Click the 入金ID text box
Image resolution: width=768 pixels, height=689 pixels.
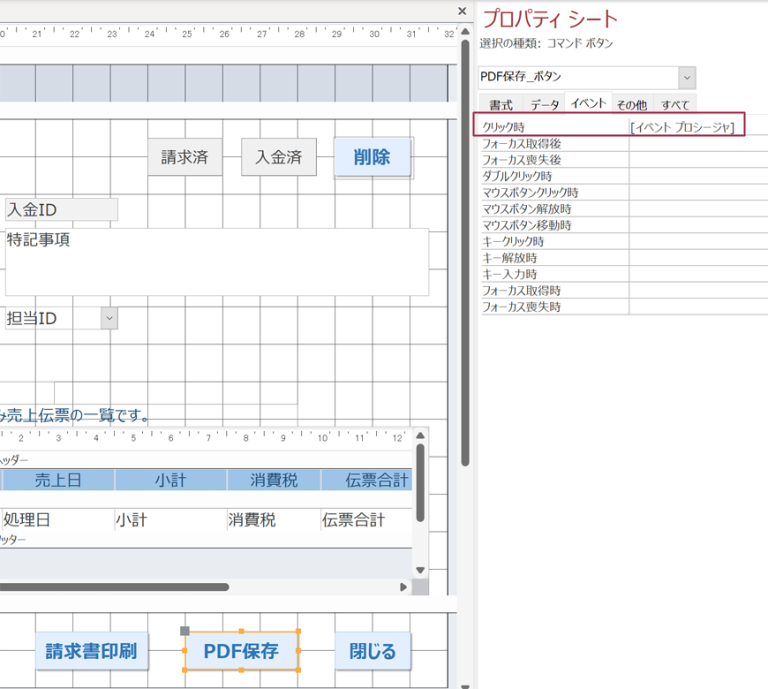tap(60, 209)
